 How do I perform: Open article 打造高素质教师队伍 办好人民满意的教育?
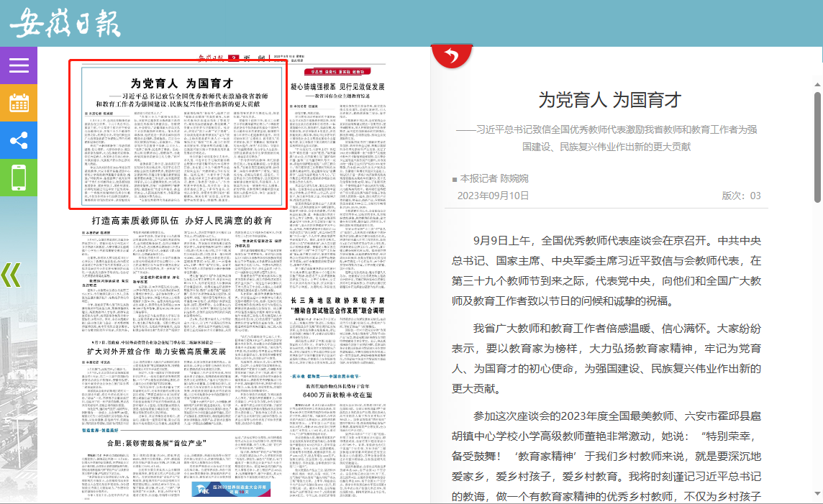tap(181, 221)
